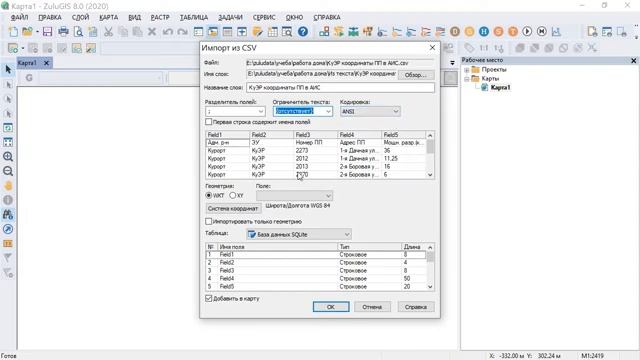Click the Undo arrow icon
Viewport: 640px width, 360px height.
click(x=167, y=31)
